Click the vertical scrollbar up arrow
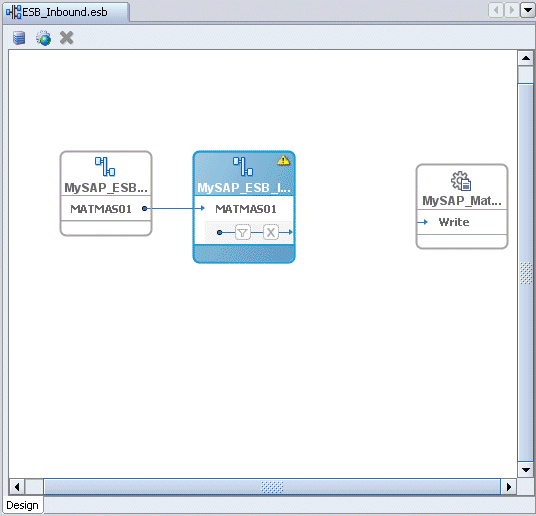Screen dimensions: 536x516 (x=526, y=58)
